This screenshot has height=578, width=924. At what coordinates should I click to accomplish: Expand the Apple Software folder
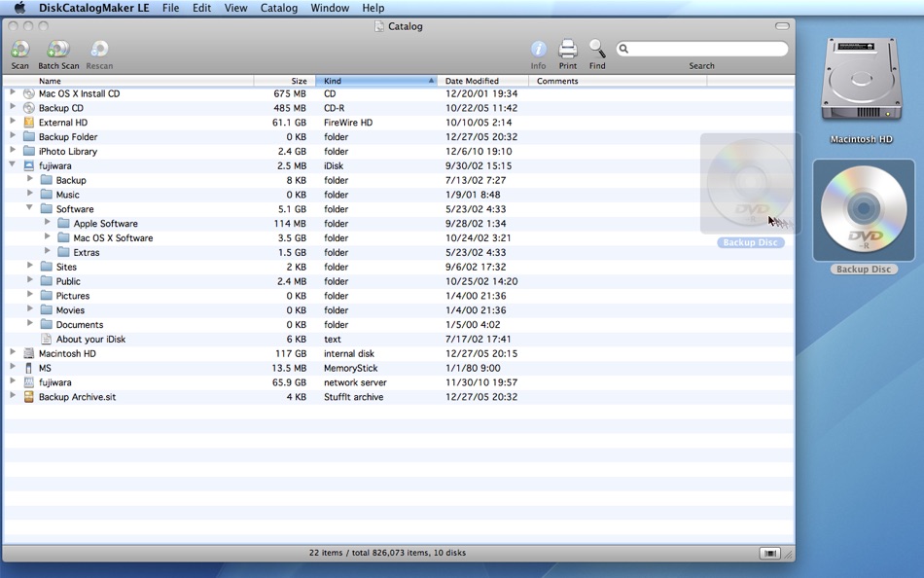[47, 223]
